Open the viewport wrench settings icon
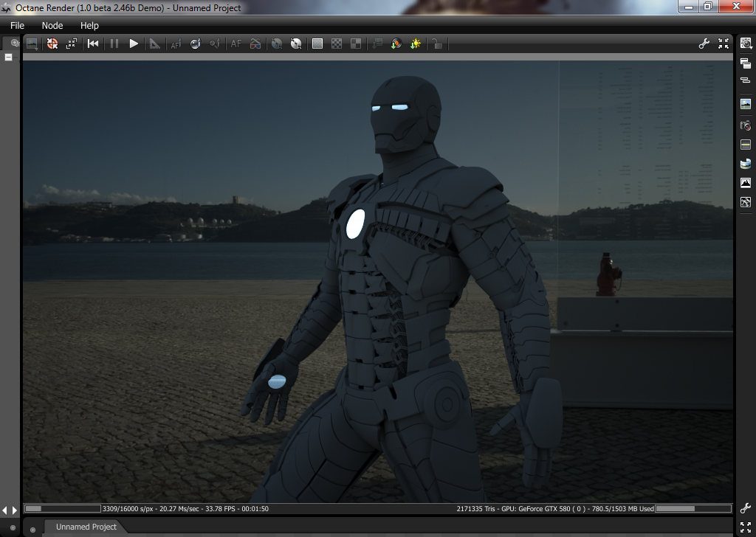Image resolution: width=756 pixels, height=537 pixels. point(704,44)
